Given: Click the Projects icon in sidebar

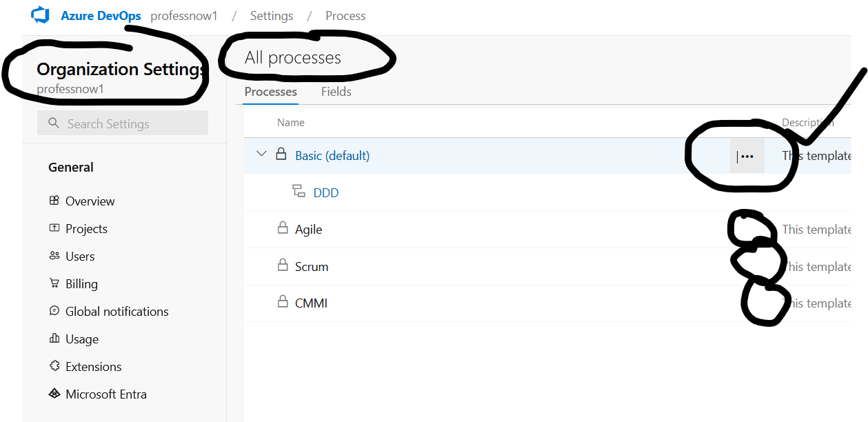Looking at the screenshot, I should pyautogui.click(x=54, y=228).
